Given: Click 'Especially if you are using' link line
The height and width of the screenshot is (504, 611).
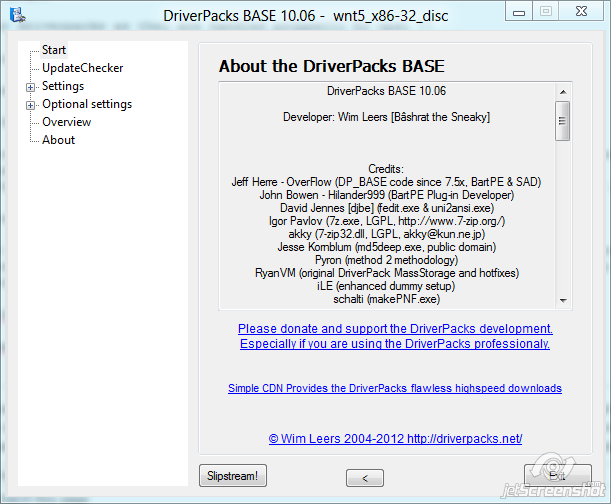Looking at the screenshot, I should pyautogui.click(x=395, y=344).
